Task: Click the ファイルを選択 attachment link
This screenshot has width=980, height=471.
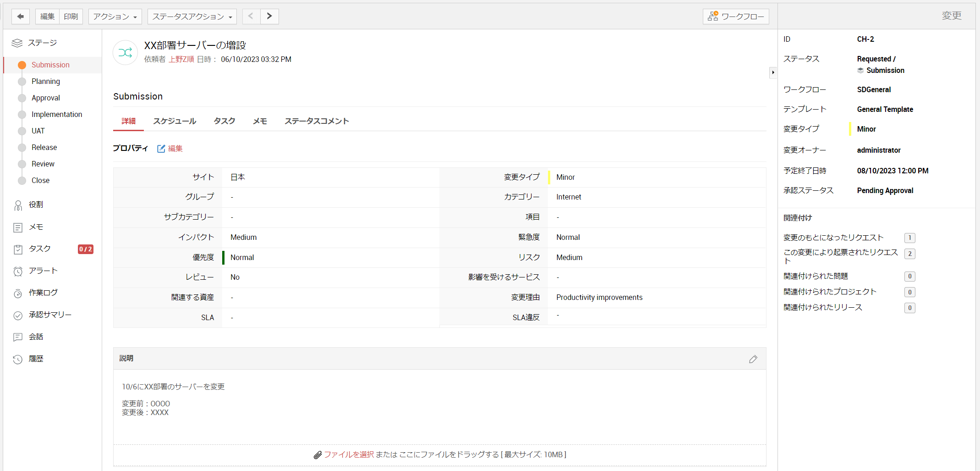Action: [349, 454]
